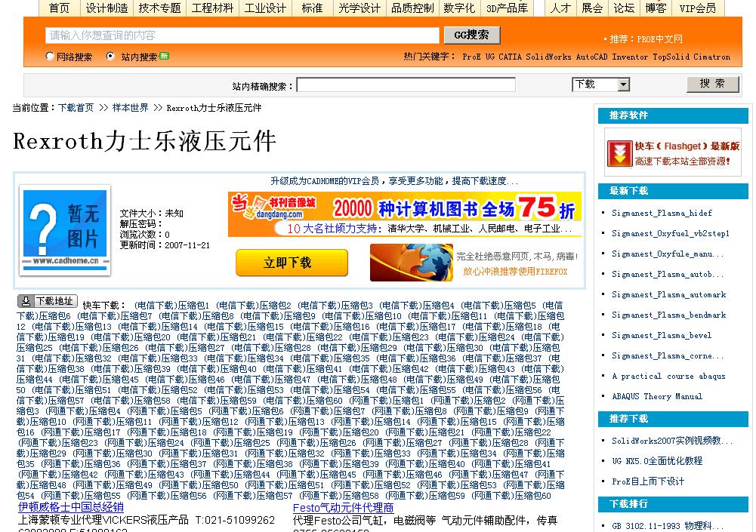Open the 放心冲浪推荐使用FIREFOX link

[515, 272]
